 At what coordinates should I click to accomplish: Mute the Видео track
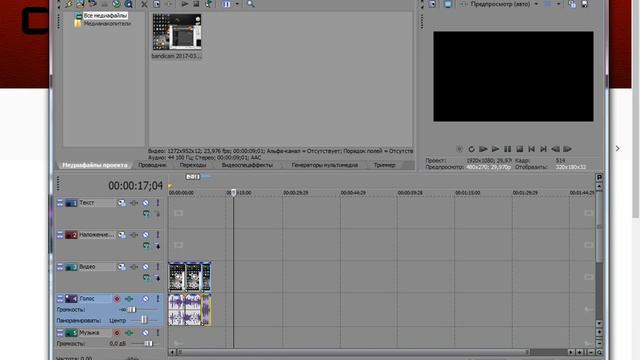[x=146, y=267]
